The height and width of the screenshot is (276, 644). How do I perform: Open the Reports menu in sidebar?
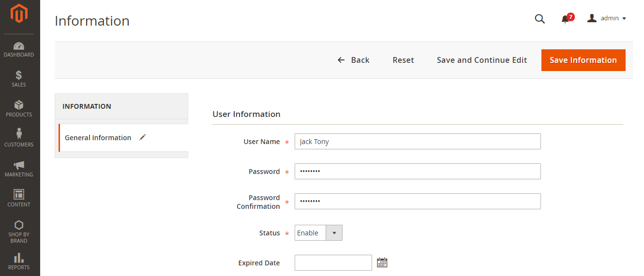tap(19, 261)
